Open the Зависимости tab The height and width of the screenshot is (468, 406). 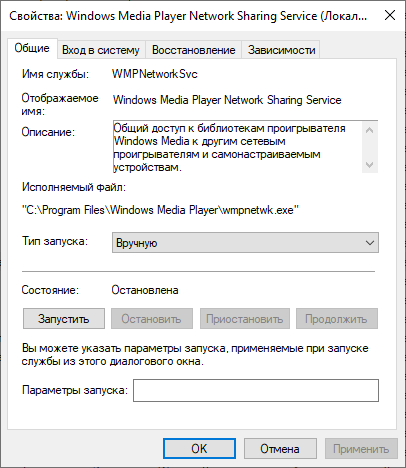(281, 50)
